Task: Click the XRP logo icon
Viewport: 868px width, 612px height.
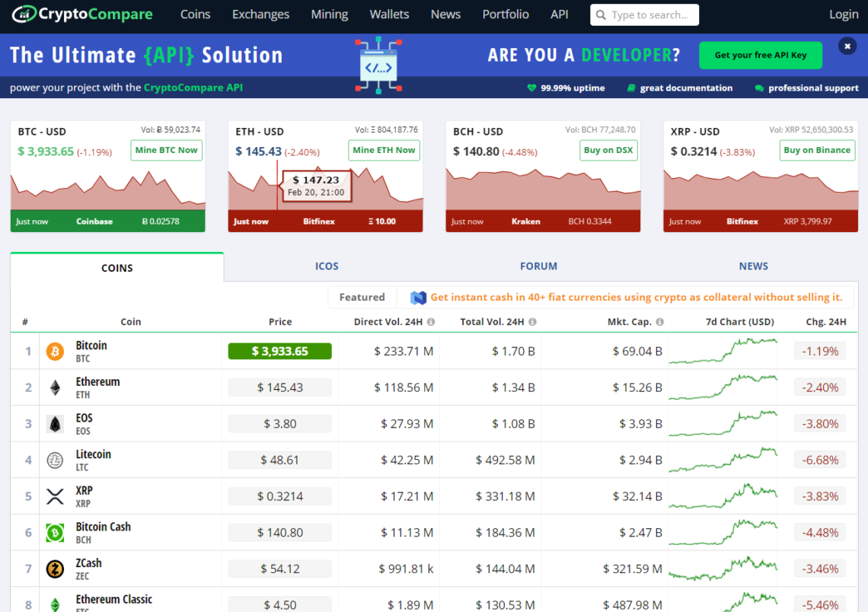Action: [55, 496]
